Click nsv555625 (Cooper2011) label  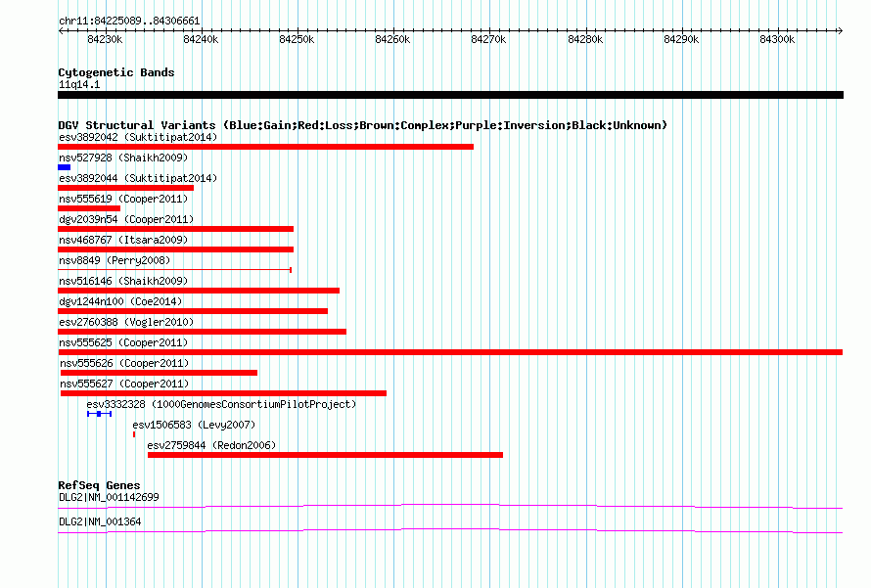(x=123, y=342)
